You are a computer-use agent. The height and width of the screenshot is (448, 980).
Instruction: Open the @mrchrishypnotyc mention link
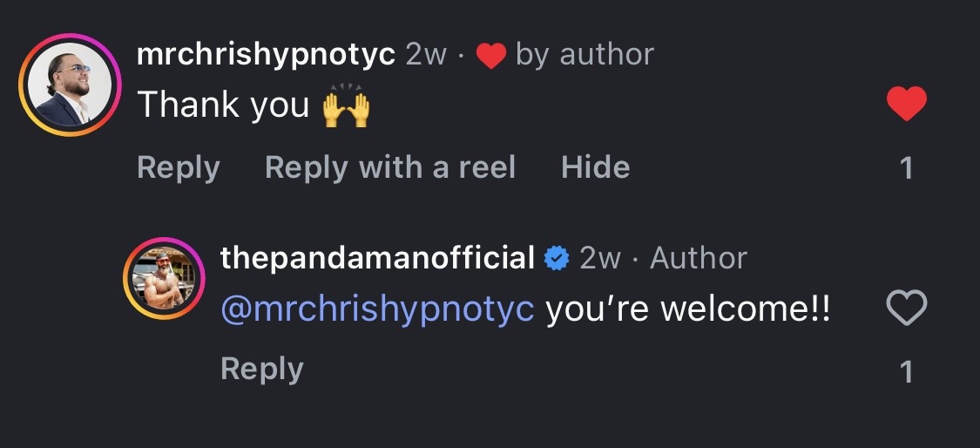377,309
